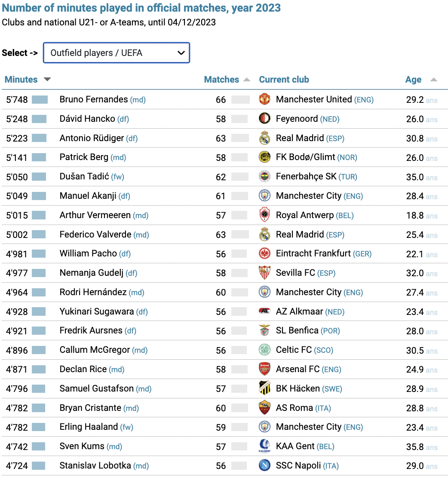Viewport: 448px width, 481px height.
Task: Click the BK Häcken striped crest
Action: pos(264,388)
